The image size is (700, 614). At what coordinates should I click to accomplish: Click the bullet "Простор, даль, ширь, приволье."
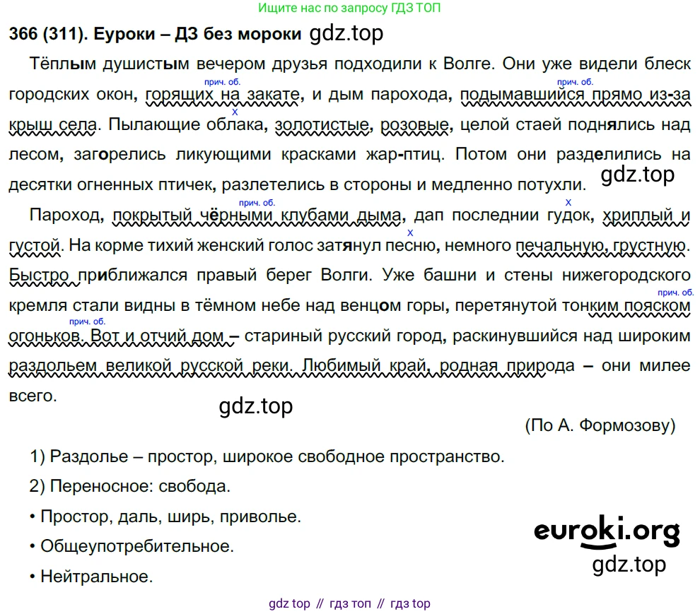[166, 516]
